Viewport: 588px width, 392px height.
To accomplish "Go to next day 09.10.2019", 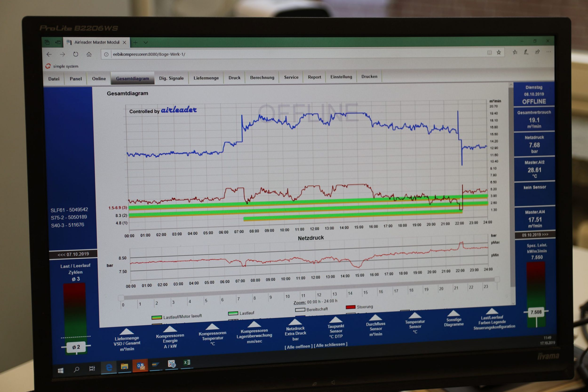I will point(535,235).
